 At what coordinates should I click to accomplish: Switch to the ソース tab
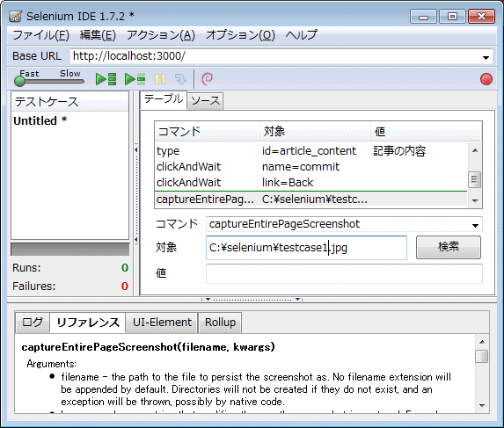pyautogui.click(x=205, y=101)
